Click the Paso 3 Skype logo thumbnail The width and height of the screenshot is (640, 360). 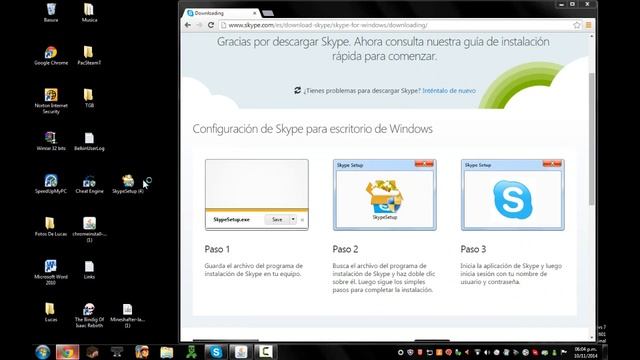click(x=513, y=195)
